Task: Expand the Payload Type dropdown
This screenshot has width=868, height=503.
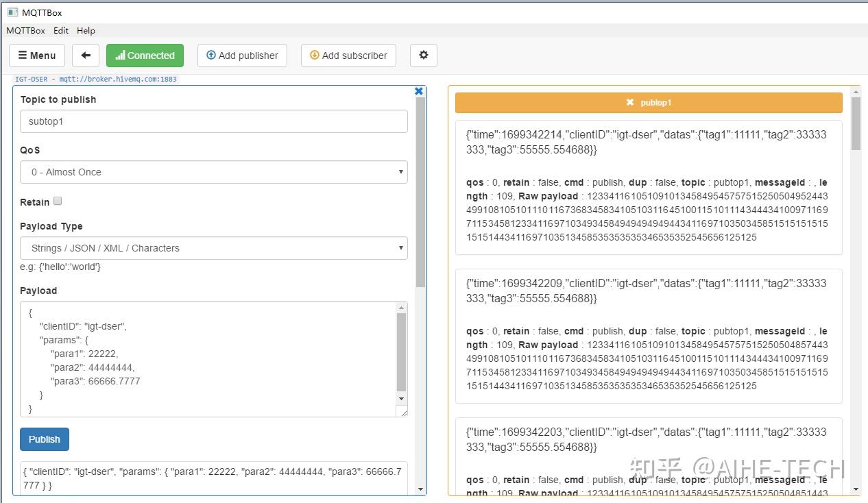Action: tap(214, 248)
